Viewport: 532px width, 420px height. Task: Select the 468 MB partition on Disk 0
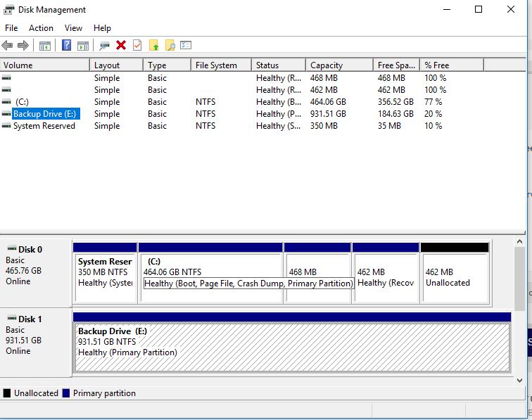tap(317, 273)
